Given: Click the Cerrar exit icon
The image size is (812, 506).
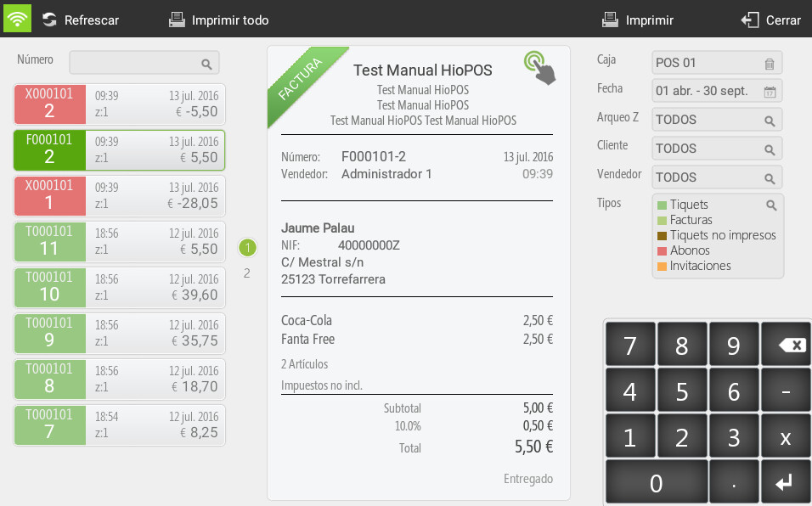Looking at the screenshot, I should [749, 20].
